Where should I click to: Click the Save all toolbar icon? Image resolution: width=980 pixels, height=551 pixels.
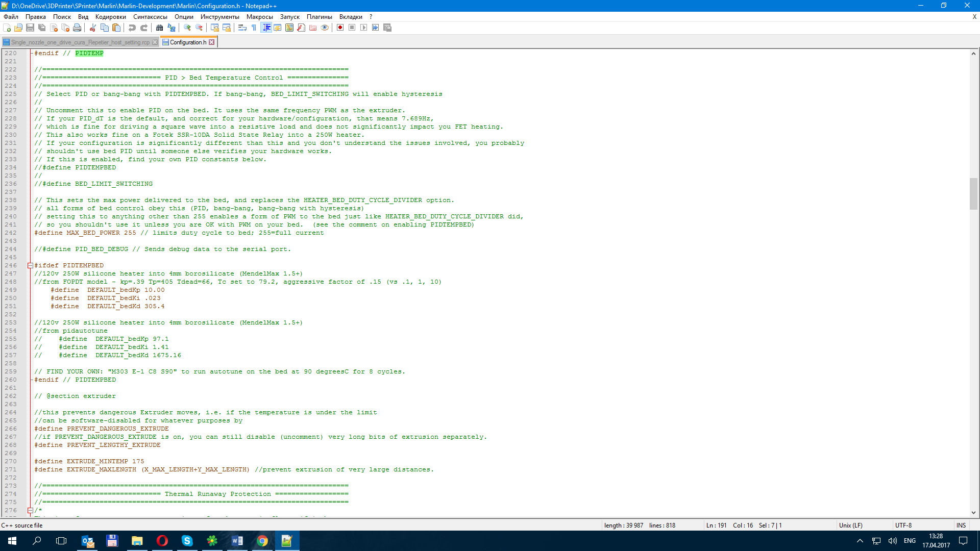click(x=42, y=28)
